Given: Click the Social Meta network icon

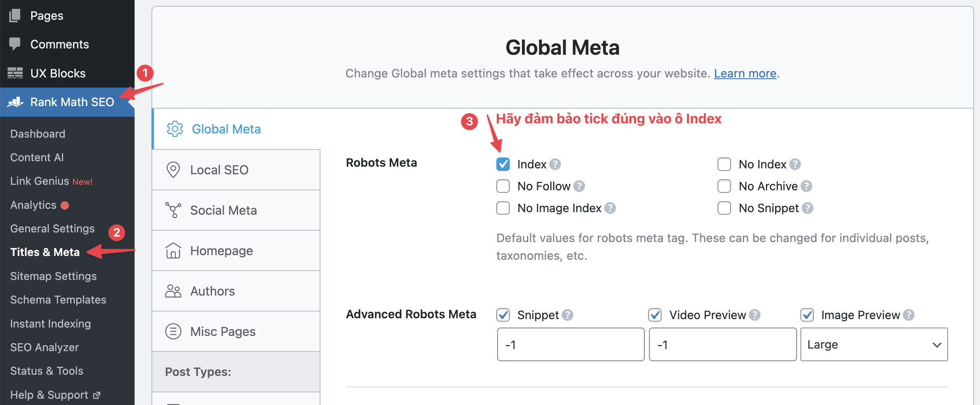Looking at the screenshot, I should 173,210.
